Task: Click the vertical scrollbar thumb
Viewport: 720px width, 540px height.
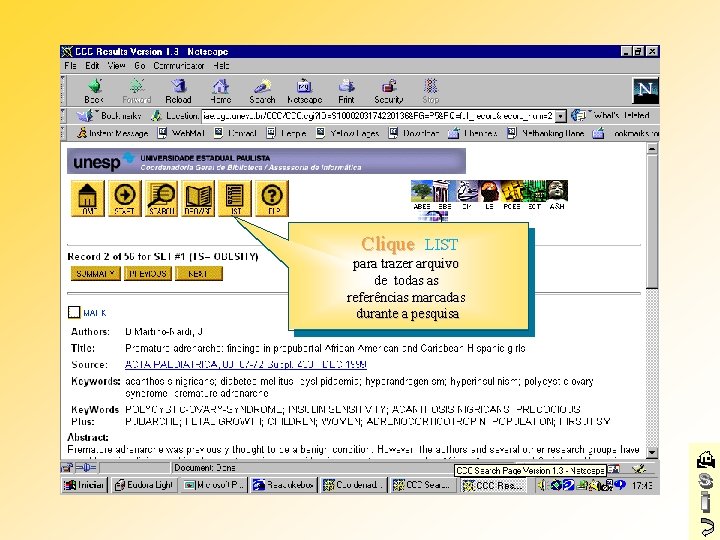Action: 652,222
